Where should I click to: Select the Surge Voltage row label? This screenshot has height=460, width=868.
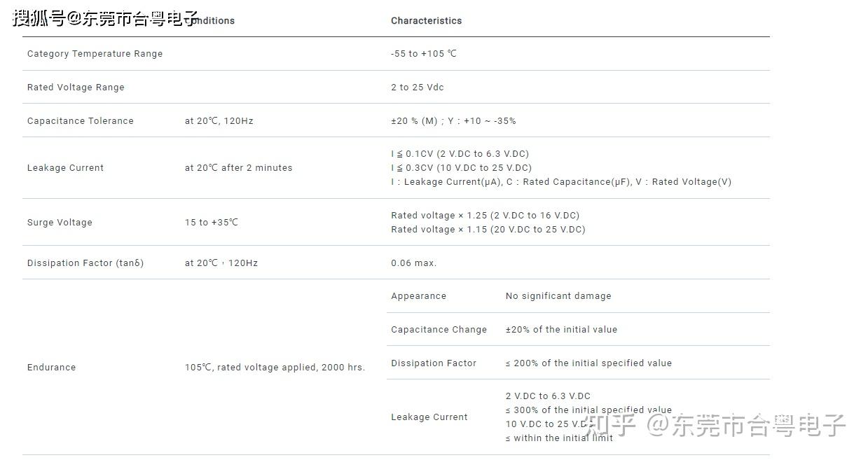[x=60, y=223]
